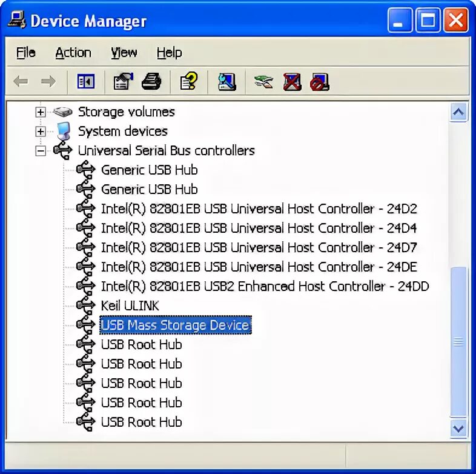
Task: Select the USB Mass Storage Device entry
Action: tap(176, 325)
